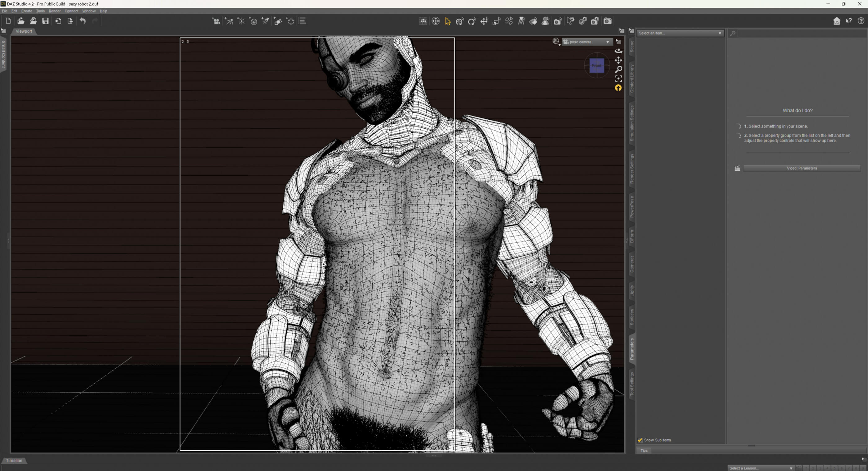868x471 pixels.
Task: Click the viewport Zoom magnifier icon
Action: (618, 70)
